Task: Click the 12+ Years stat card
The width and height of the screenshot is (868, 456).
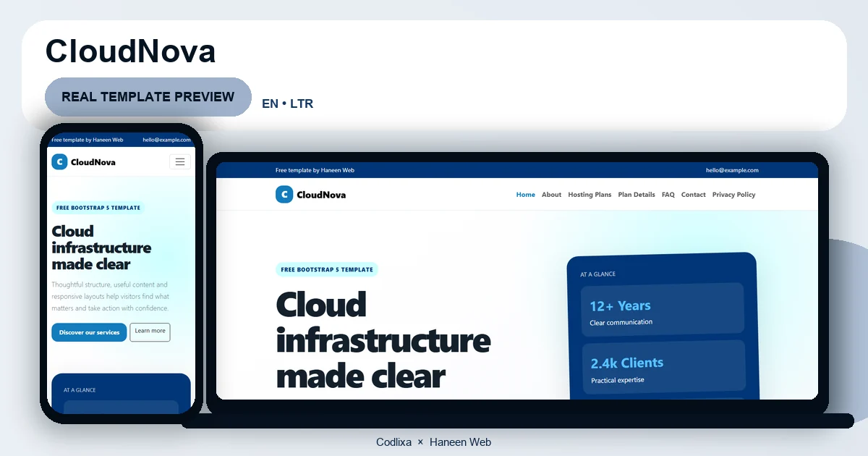Action: 663,310
